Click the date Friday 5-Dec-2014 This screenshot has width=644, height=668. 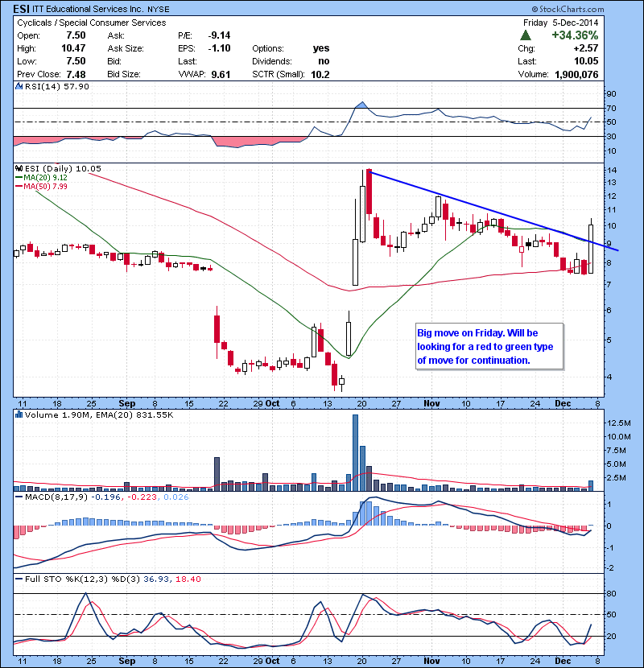tap(560, 23)
